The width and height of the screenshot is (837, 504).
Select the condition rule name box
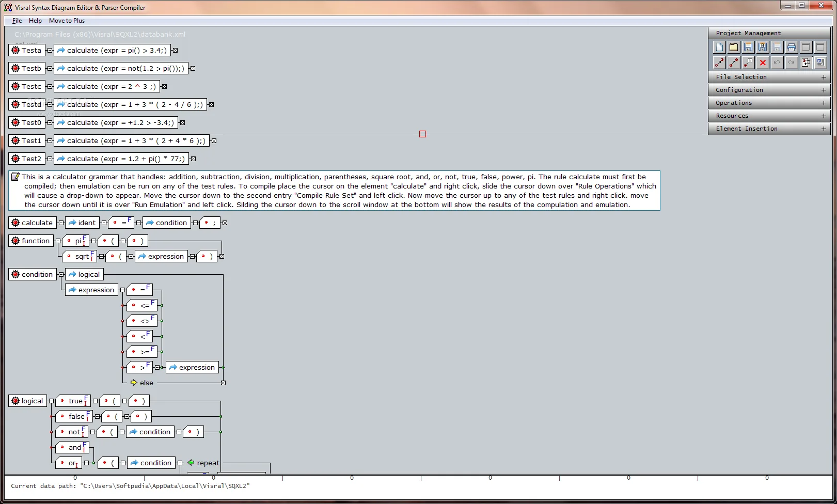[x=33, y=274]
